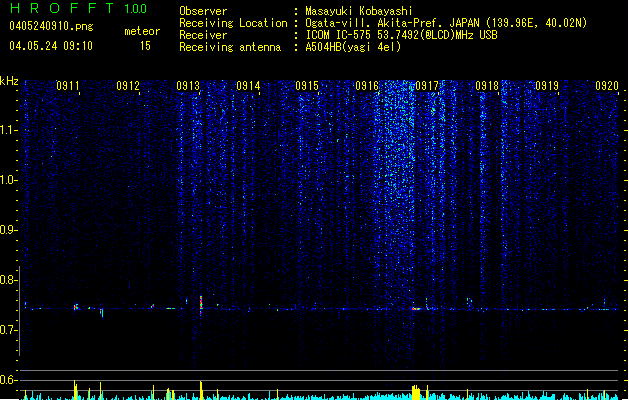Click the orange meteor echo before 0917
The width and height of the screenshot is (629, 400).
tap(416, 309)
